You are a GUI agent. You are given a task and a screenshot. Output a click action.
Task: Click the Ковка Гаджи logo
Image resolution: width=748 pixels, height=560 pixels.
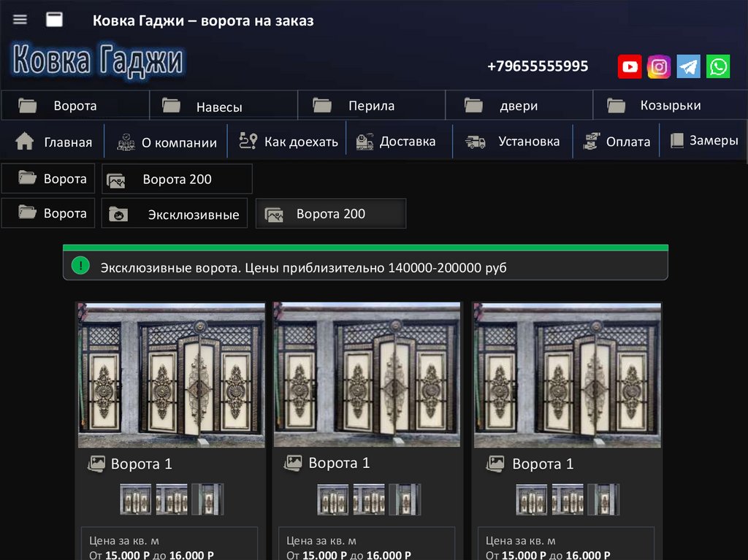coord(98,60)
